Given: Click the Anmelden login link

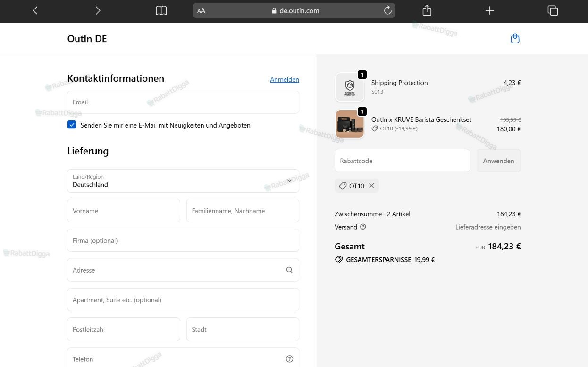Looking at the screenshot, I should pyautogui.click(x=285, y=79).
